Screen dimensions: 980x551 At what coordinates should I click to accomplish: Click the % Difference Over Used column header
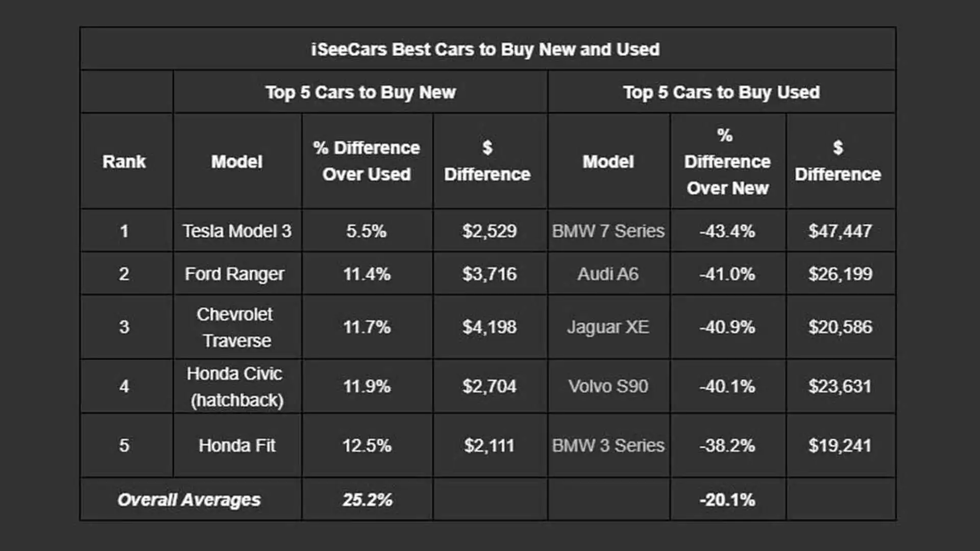click(x=366, y=161)
